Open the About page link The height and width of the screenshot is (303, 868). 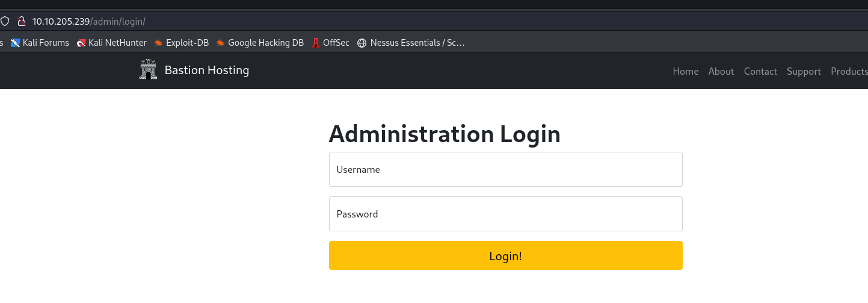[x=721, y=71]
